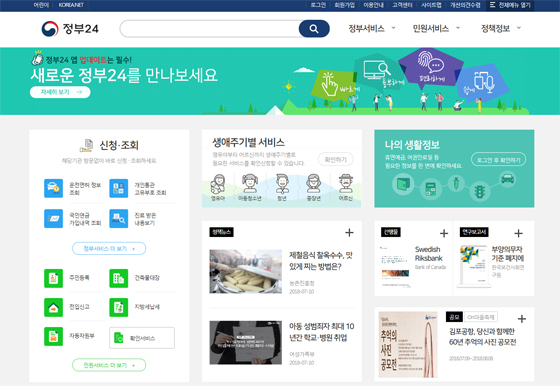Click the 정부서비스 더 보기 button
Image resolution: width=560 pixels, height=386 pixels.
[x=109, y=249]
